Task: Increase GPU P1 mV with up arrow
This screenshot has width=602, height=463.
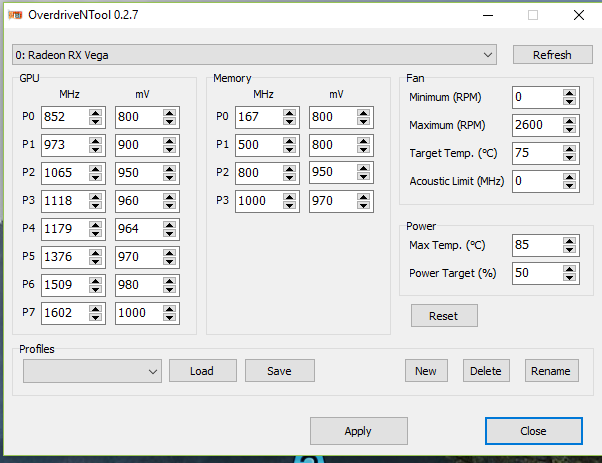Action: coord(169,141)
